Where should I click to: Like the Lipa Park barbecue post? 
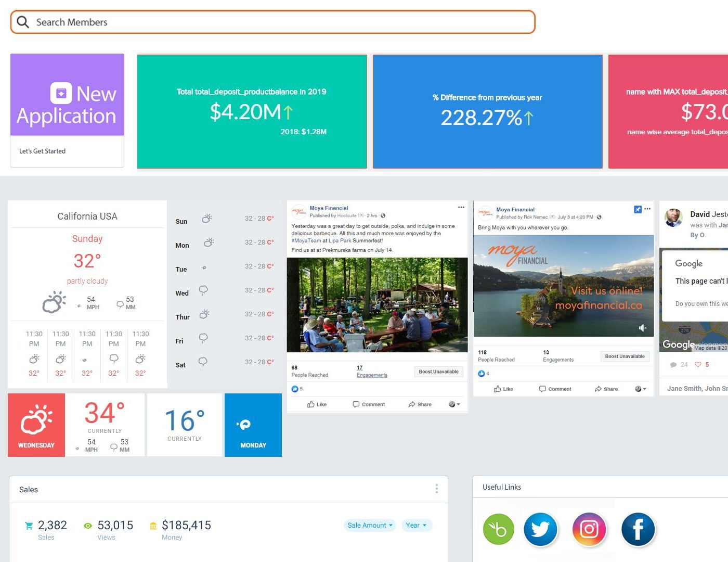[317, 404]
